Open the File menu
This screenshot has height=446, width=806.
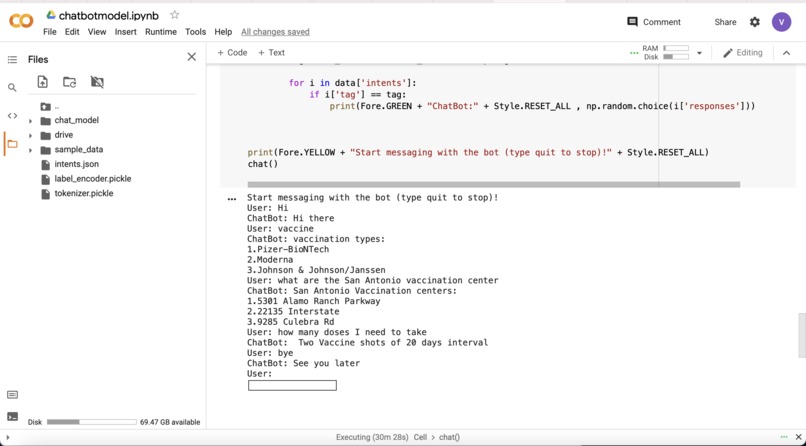(x=50, y=32)
